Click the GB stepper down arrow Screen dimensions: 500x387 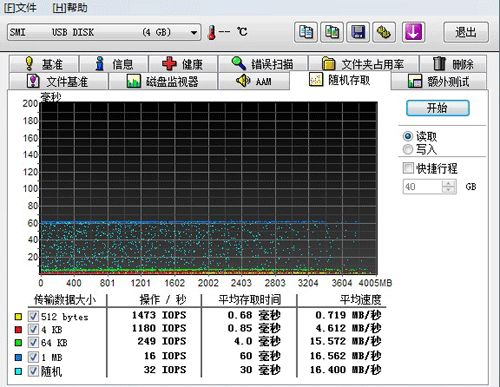(449, 190)
